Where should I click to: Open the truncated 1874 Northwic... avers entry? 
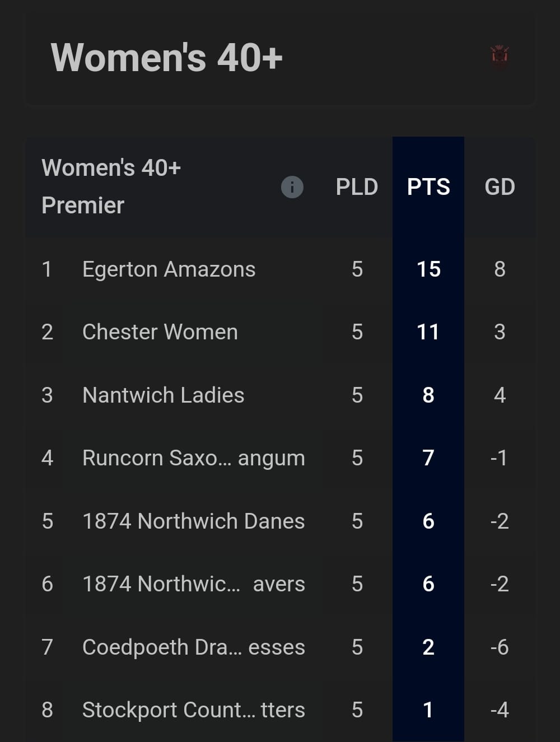[280, 584]
